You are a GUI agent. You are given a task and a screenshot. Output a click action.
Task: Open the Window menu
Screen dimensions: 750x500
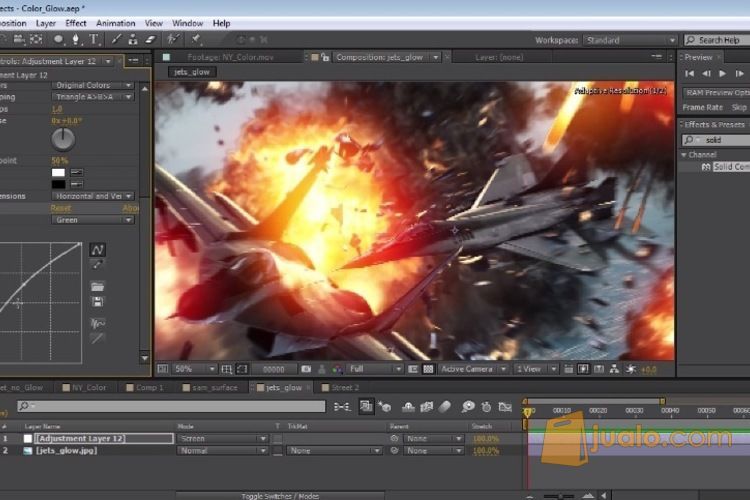(188, 23)
